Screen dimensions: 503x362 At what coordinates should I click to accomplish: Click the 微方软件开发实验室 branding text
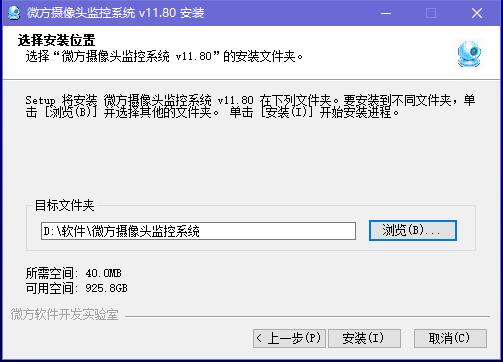[65, 314]
